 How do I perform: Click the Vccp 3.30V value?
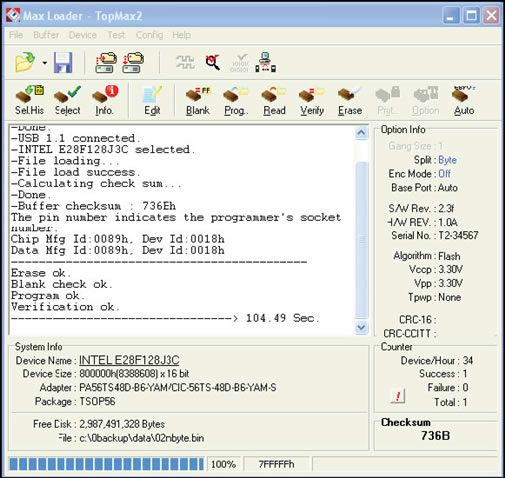point(450,269)
